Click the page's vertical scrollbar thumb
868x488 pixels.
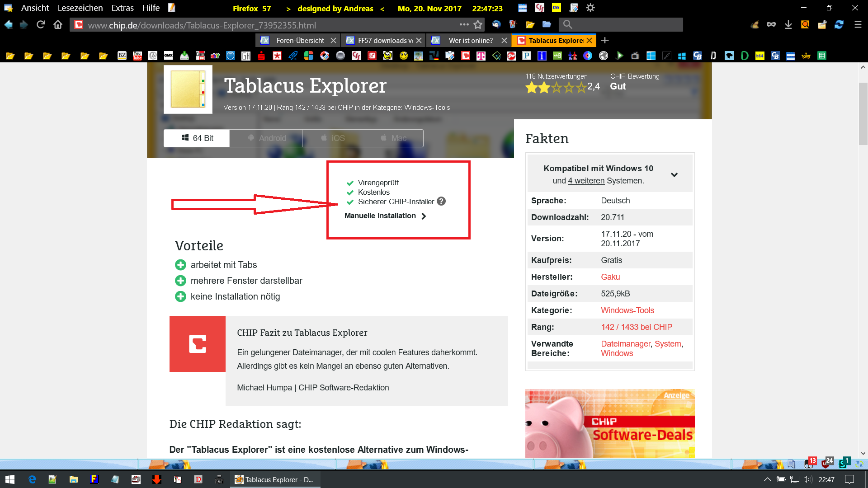(863, 113)
